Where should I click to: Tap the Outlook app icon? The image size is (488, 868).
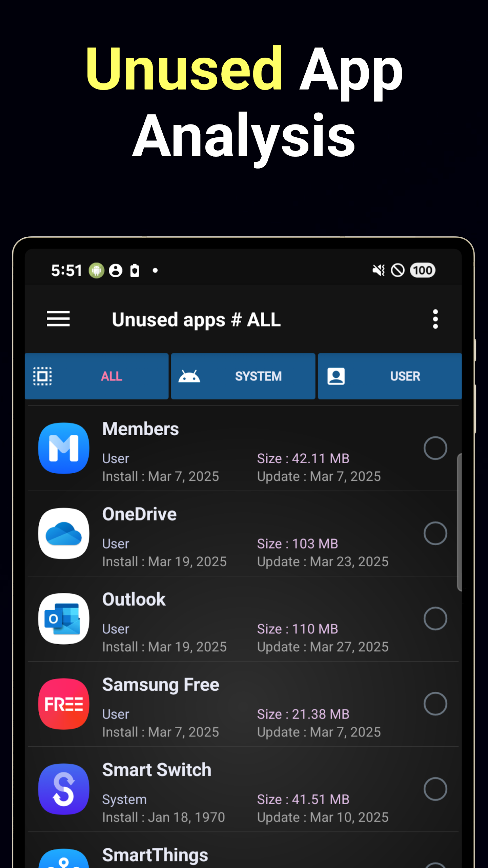coord(64,618)
